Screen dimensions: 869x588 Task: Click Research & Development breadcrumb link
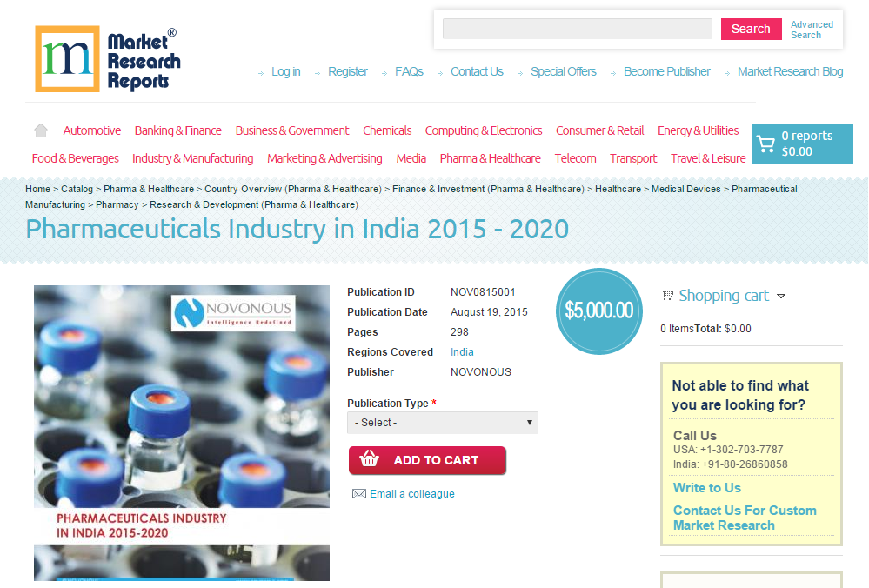(x=254, y=204)
